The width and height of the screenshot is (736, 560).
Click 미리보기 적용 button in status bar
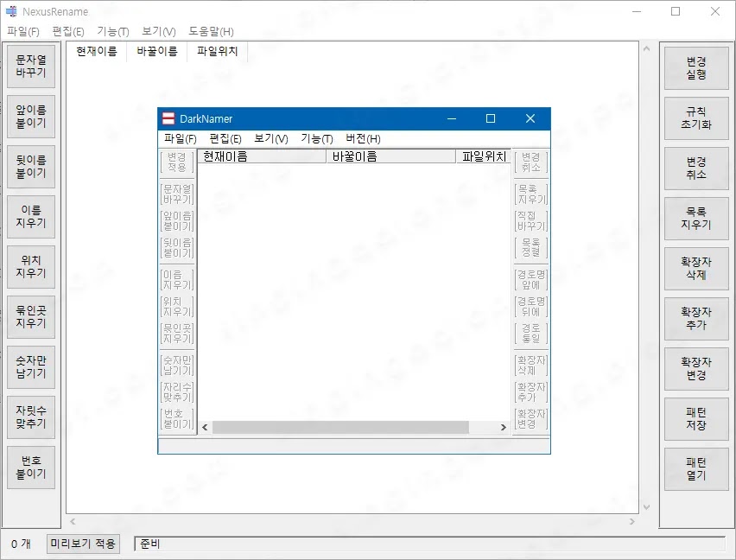pos(83,544)
